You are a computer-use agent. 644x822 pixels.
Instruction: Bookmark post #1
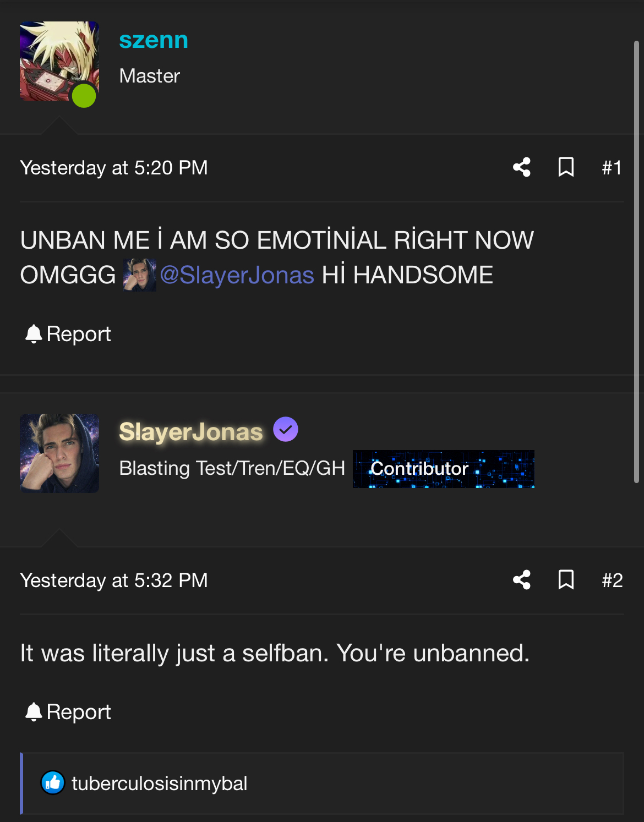tap(566, 167)
